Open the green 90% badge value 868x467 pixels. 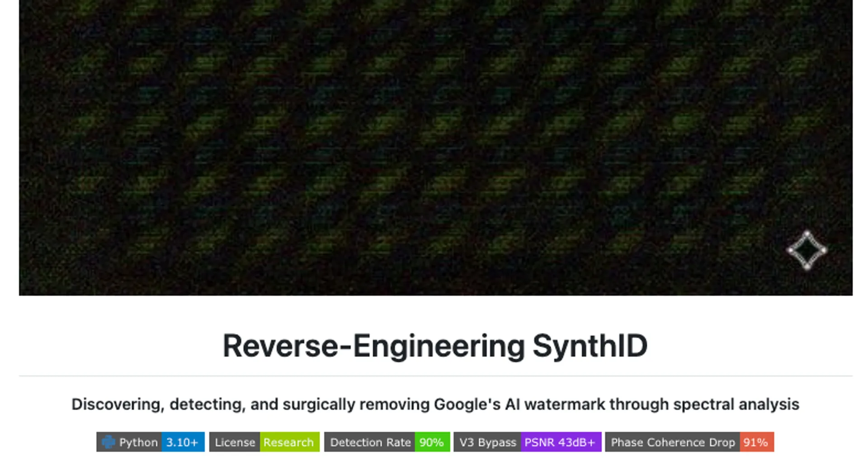pyautogui.click(x=432, y=442)
